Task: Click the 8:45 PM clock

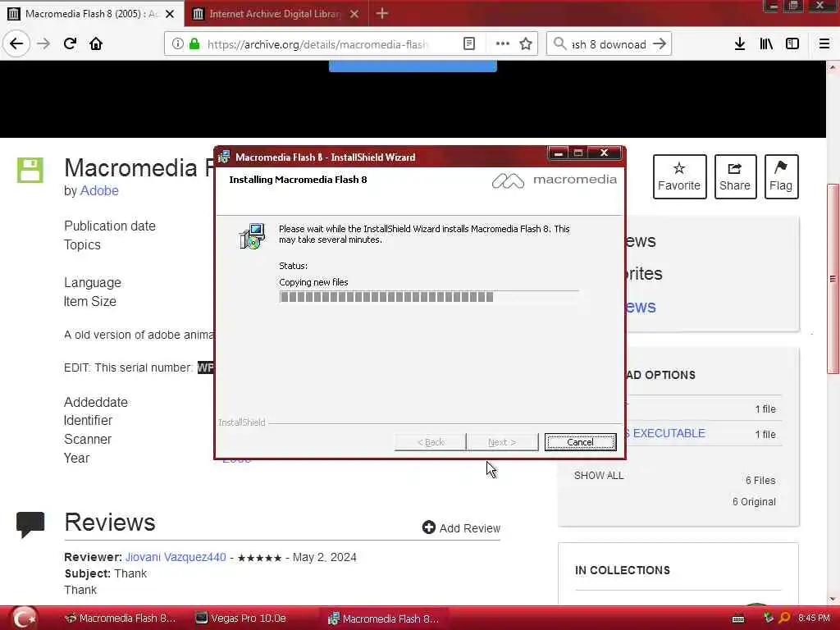Action: point(814,619)
